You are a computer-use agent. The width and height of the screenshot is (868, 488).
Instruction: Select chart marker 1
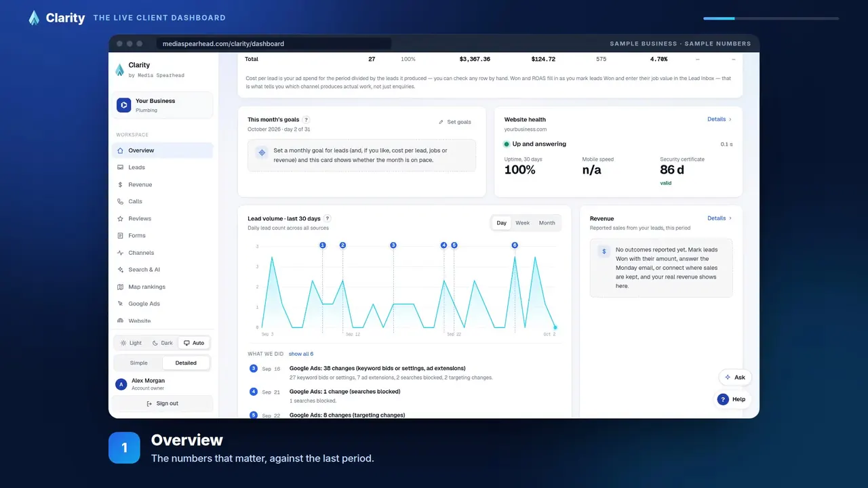click(323, 245)
